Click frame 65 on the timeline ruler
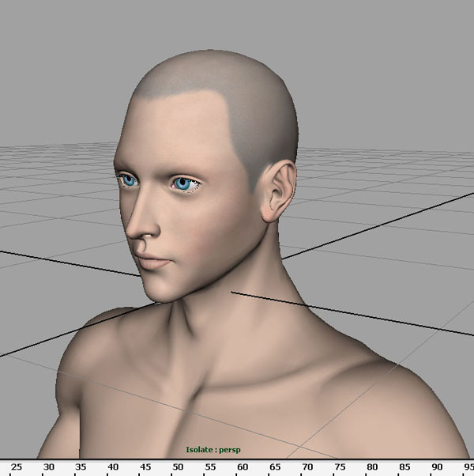The width and height of the screenshot is (474, 476). (x=275, y=467)
